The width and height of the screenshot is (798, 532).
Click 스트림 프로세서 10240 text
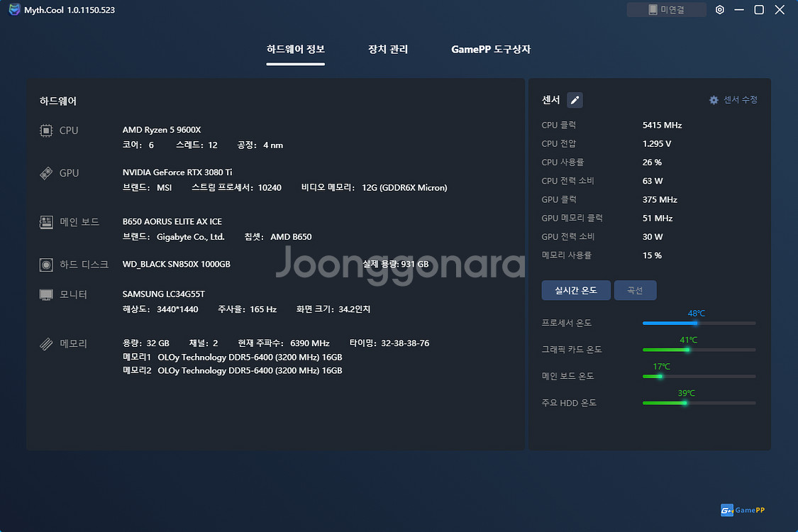pyautogui.click(x=236, y=187)
